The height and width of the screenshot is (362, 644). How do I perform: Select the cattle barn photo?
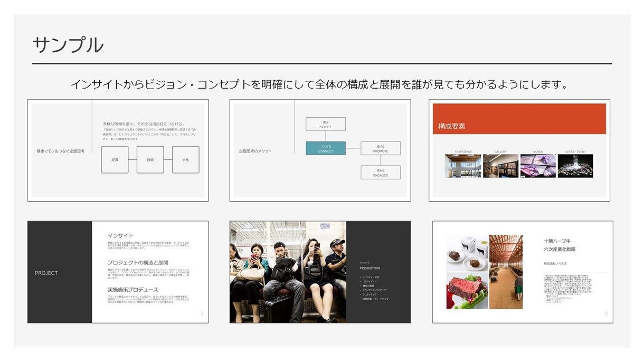(506, 272)
